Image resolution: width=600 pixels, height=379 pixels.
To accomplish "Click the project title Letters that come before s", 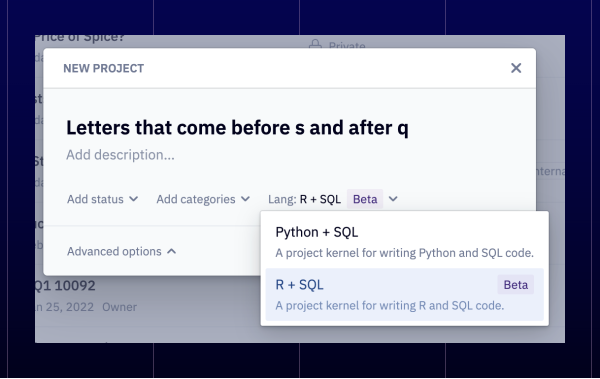I will (237, 128).
